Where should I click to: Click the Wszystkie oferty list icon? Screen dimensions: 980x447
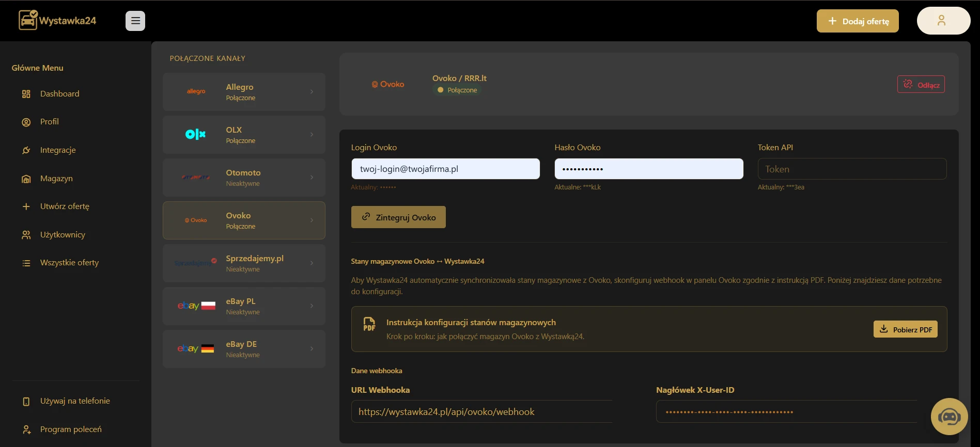(x=26, y=263)
